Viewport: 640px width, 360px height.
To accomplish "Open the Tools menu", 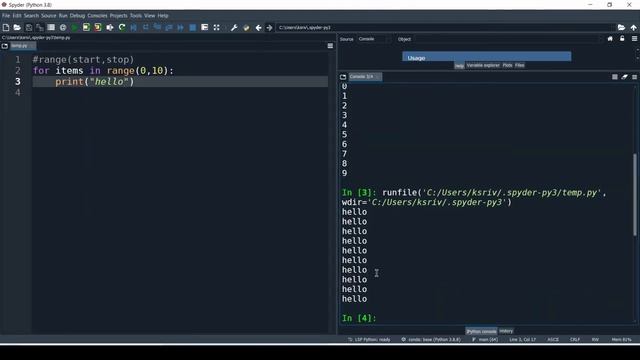I will point(136,16).
